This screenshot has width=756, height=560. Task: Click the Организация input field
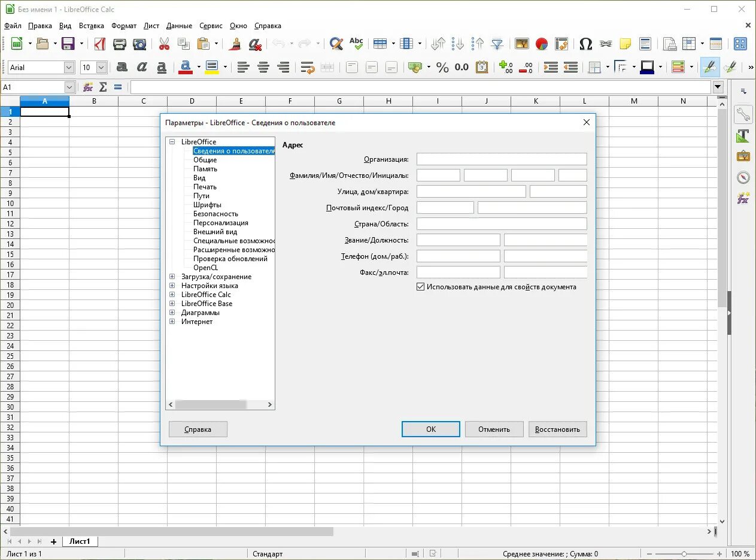click(x=502, y=159)
